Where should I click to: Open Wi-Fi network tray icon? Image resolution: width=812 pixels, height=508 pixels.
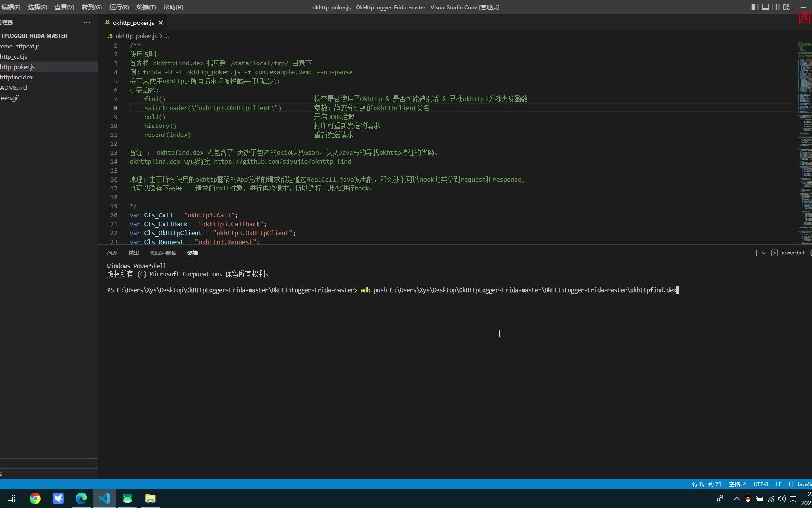(x=771, y=499)
